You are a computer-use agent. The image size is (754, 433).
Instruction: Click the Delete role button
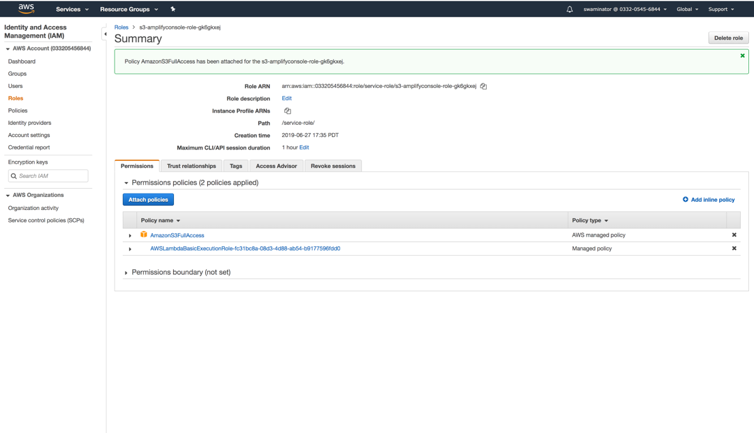[728, 38]
